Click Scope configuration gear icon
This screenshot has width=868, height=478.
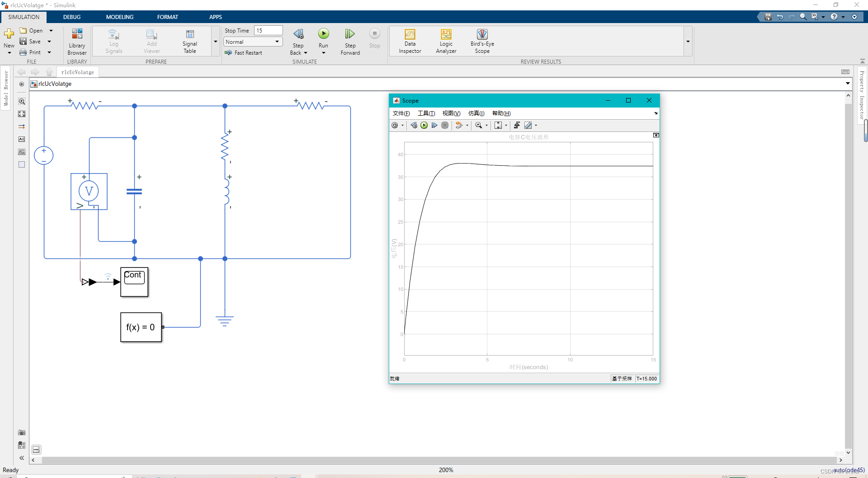[x=395, y=126]
